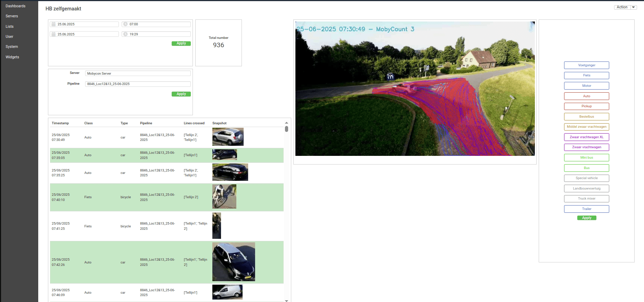Viewport: 644px width, 302px height.
Task: Open the Action dropdown arrow
Action: 634,7
